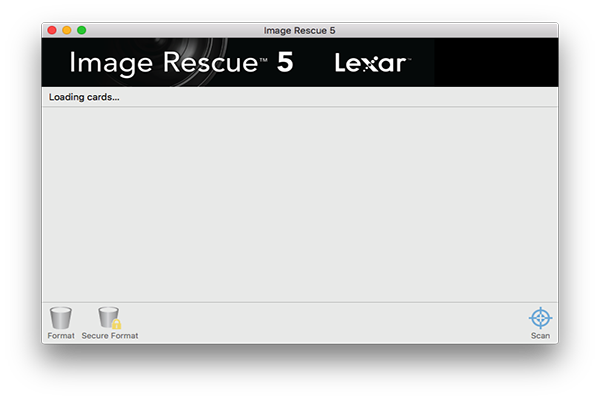This screenshot has height=400, width=600.
Task: Click the bold number 5 in the banner
Action: click(x=285, y=62)
